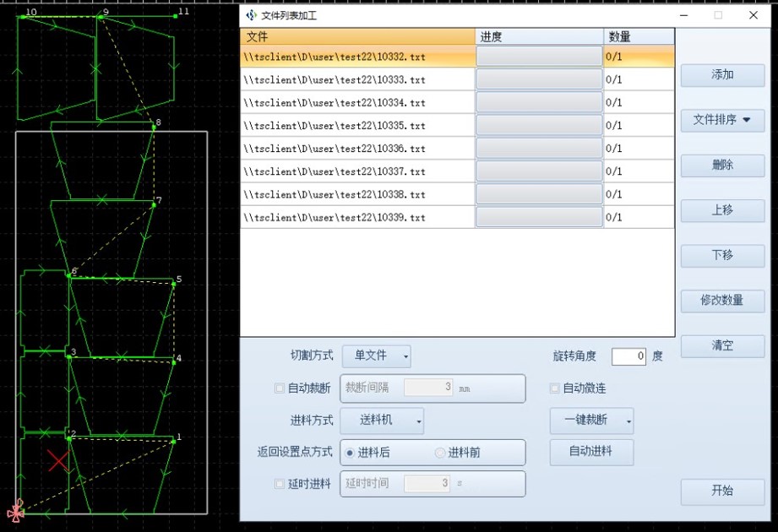The height and width of the screenshot is (532, 778).
Task: Select file row 10334.txt
Action: pos(457,103)
